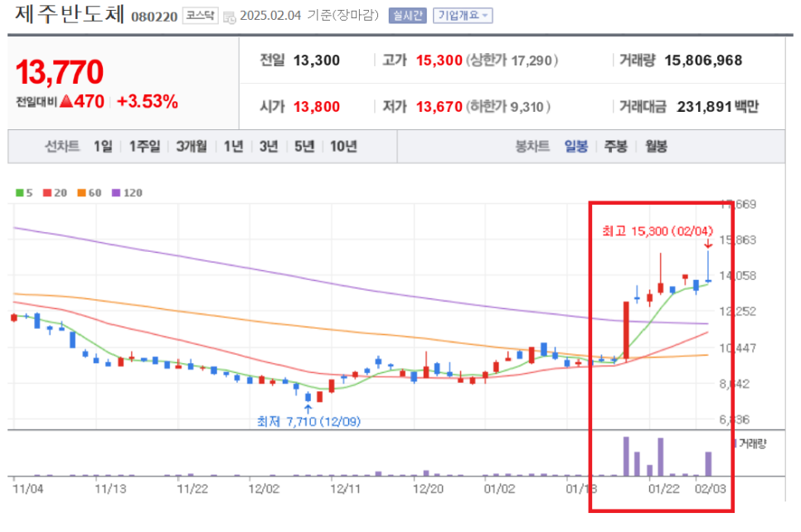
Task: Click the 12/11 date axis label
Action: 345,489
